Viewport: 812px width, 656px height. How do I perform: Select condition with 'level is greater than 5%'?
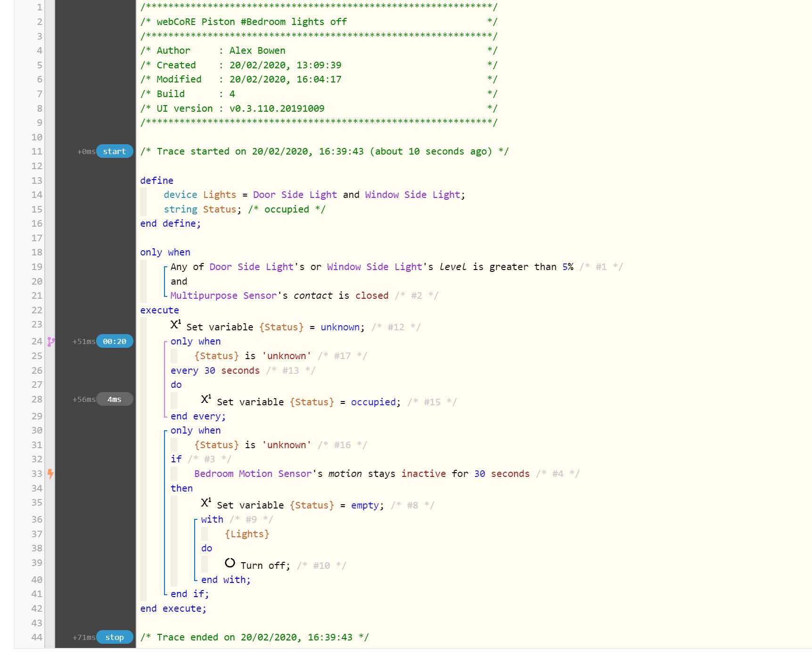click(x=372, y=267)
